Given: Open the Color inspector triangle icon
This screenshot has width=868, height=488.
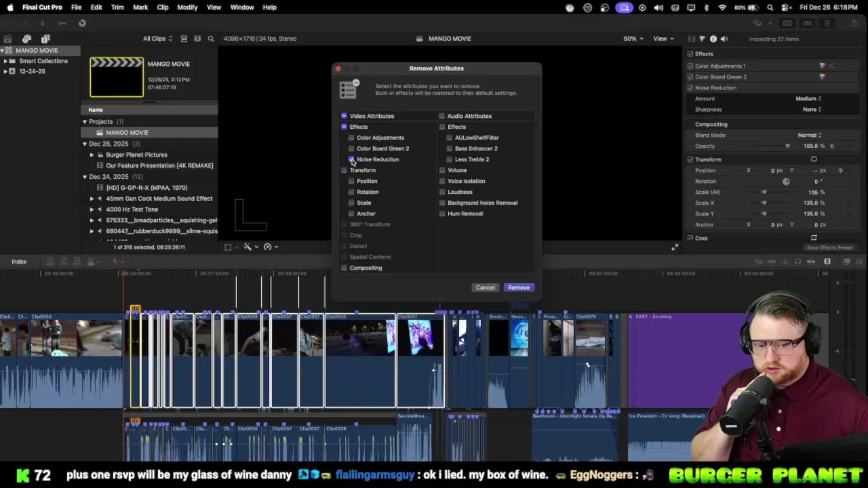Looking at the screenshot, I should (x=702, y=39).
